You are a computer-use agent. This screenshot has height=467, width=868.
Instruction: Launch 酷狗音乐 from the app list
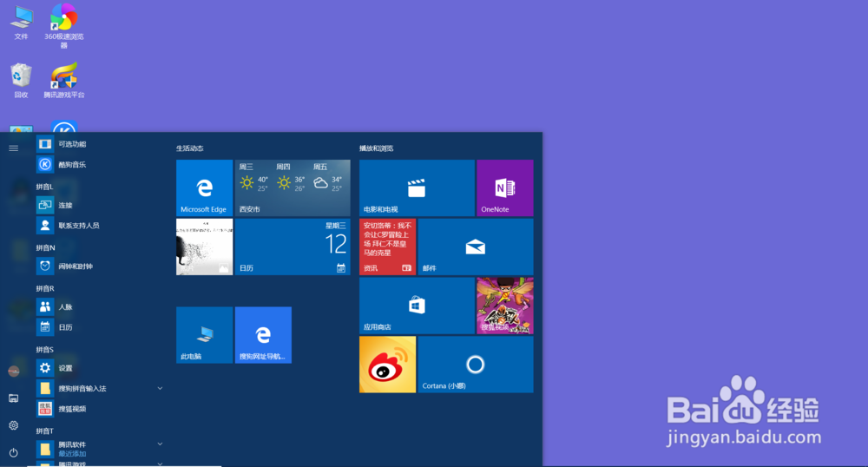[x=100, y=164]
